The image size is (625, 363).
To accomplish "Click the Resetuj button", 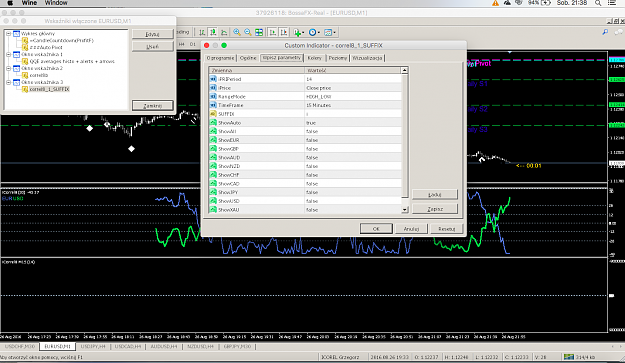I will click(x=446, y=229).
